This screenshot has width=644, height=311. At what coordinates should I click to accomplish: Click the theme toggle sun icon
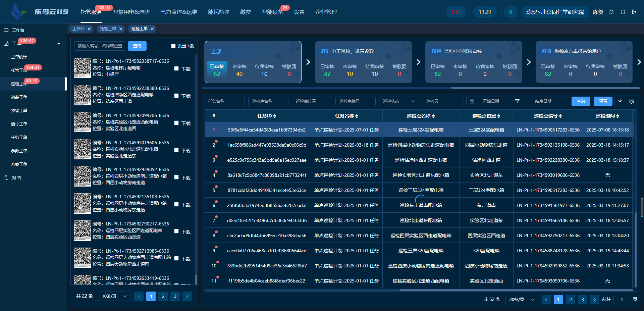(x=611, y=12)
